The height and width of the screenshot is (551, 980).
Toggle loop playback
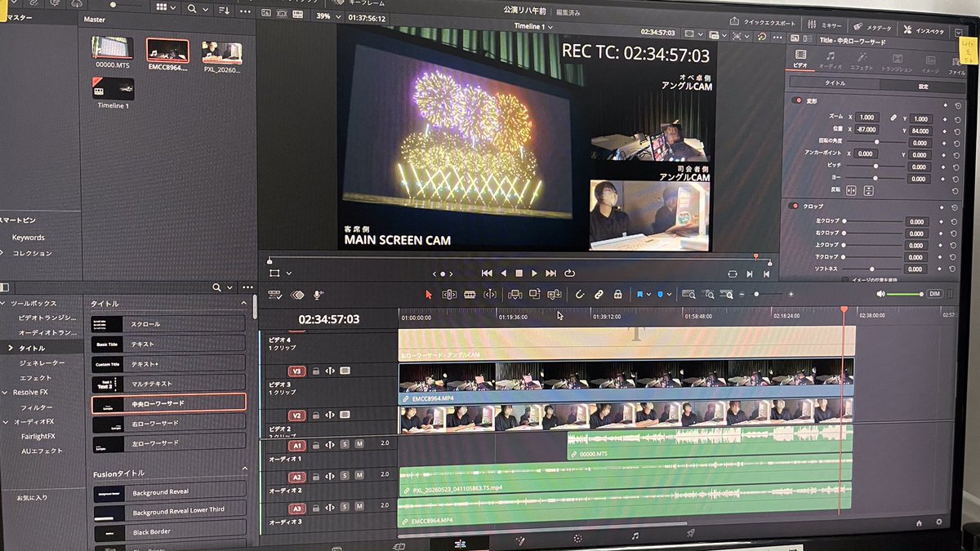[569, 273]
